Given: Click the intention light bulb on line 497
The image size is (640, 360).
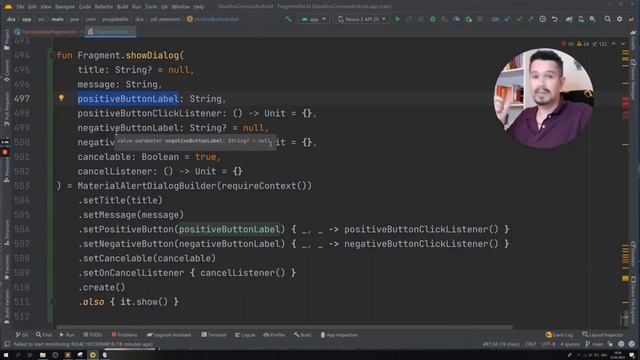Looking at the screenshot, I should pyautogui.click(x=61, y=98).
